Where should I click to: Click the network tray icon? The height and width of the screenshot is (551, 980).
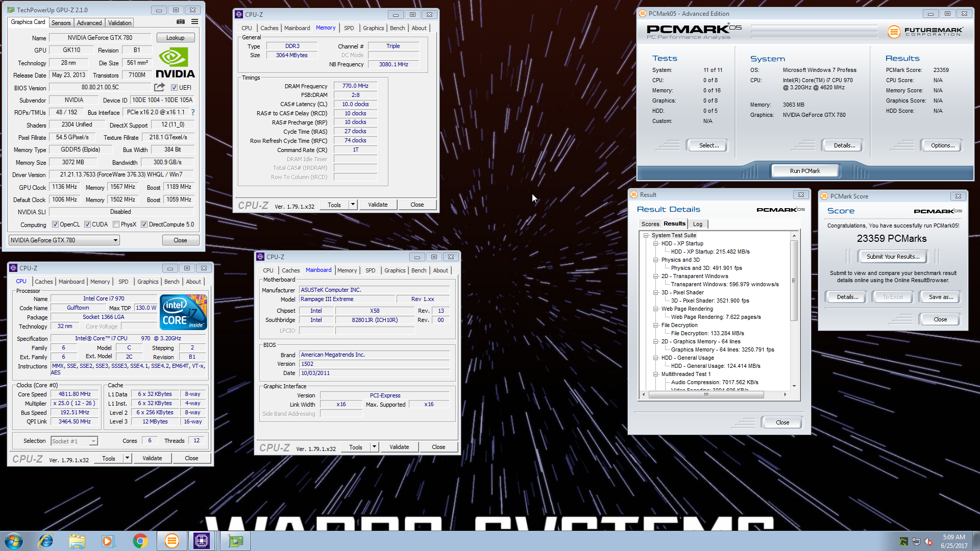(916, 541)
